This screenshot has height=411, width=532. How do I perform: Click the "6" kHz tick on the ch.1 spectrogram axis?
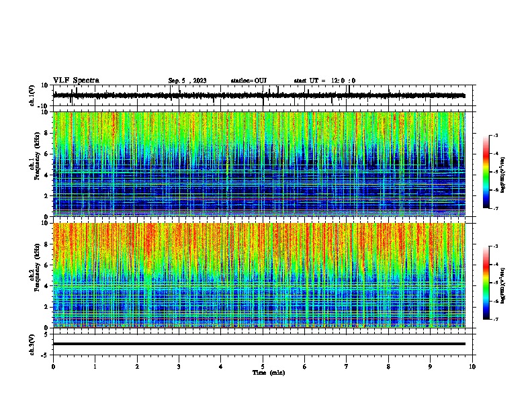point(47,154)
